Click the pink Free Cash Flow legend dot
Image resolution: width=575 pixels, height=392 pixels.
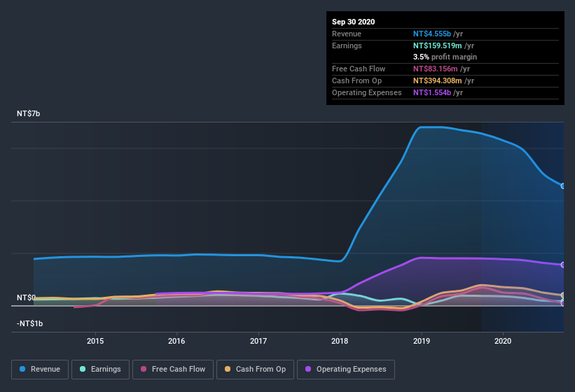point(144,369)
